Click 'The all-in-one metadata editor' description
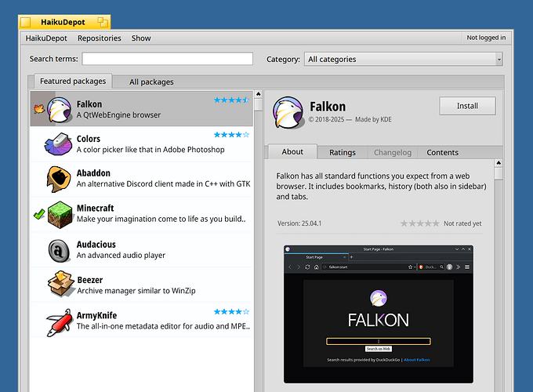533x392 pixels. coord(163,326)
